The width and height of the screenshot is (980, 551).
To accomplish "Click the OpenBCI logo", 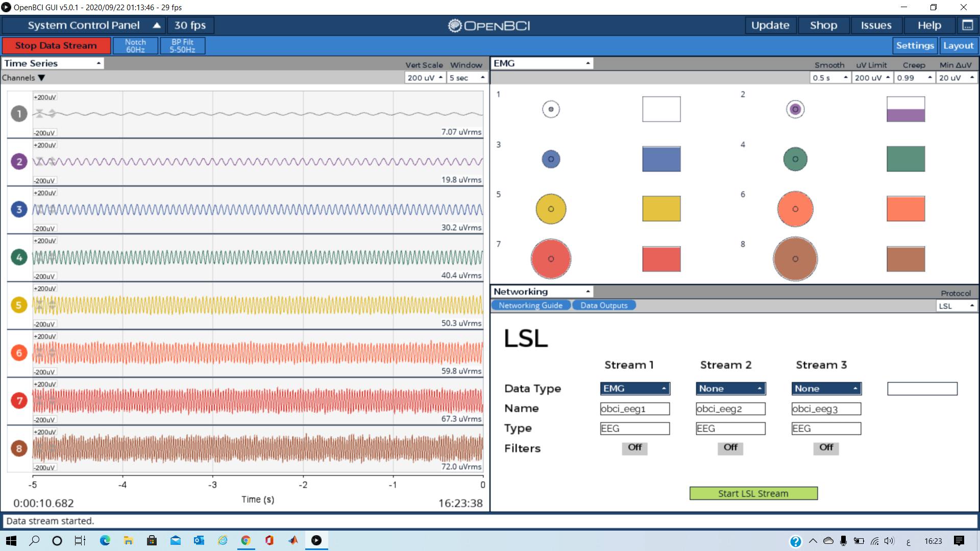I will point(489,26).
